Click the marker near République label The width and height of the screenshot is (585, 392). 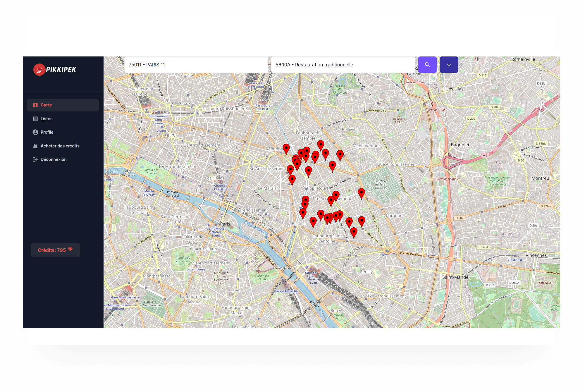[286, 148]
